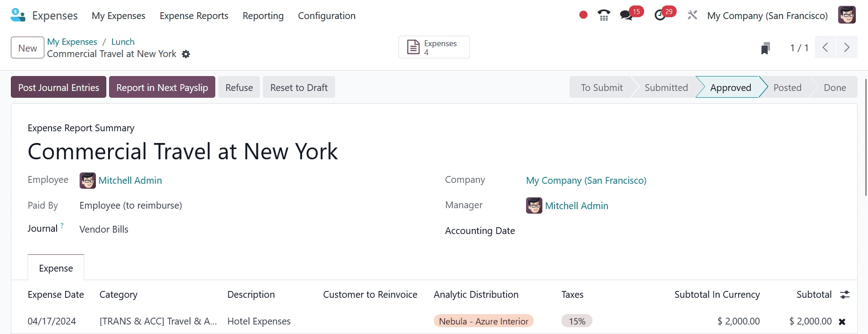
Task: Click the Taxes column header
Action: [572, 295]
